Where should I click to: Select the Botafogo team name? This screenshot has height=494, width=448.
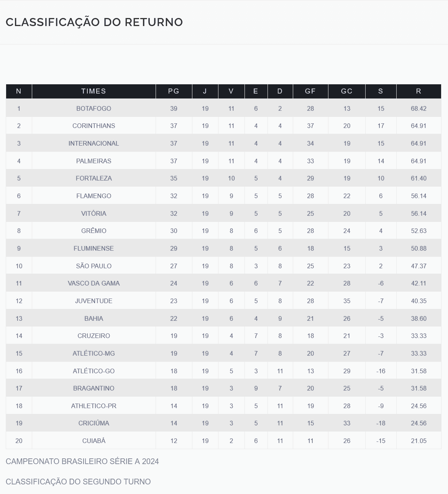pos(94,108)
